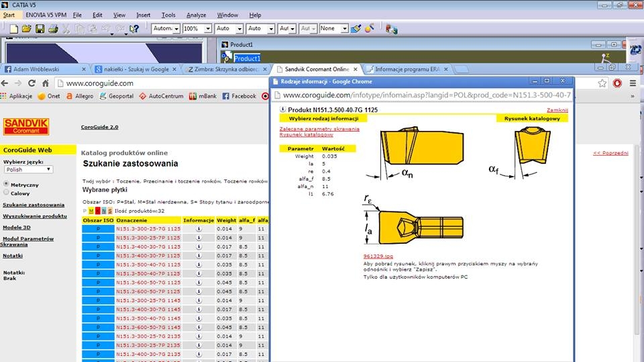Expand the bookmarks overflow chevron

tap(633, 96)
